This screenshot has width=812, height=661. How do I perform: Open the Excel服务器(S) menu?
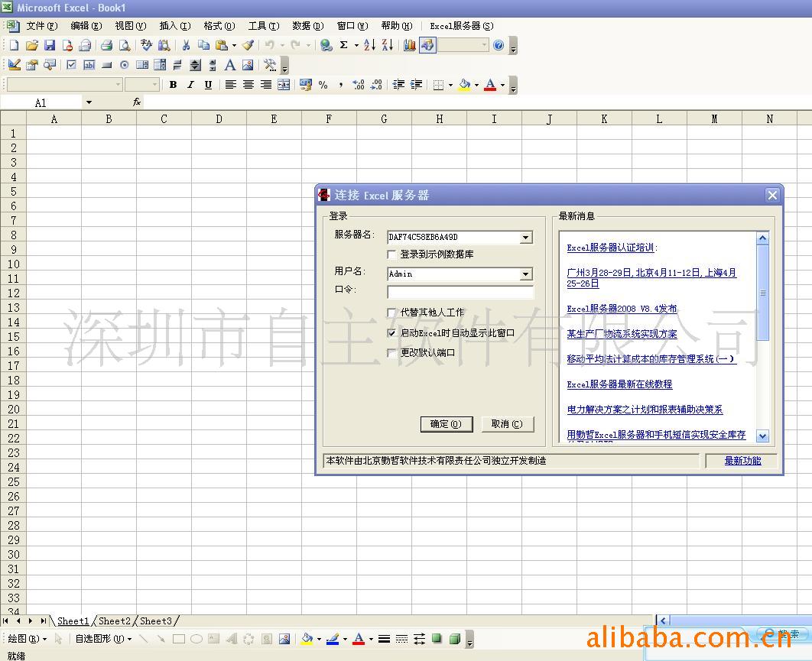tap(461, 26)
